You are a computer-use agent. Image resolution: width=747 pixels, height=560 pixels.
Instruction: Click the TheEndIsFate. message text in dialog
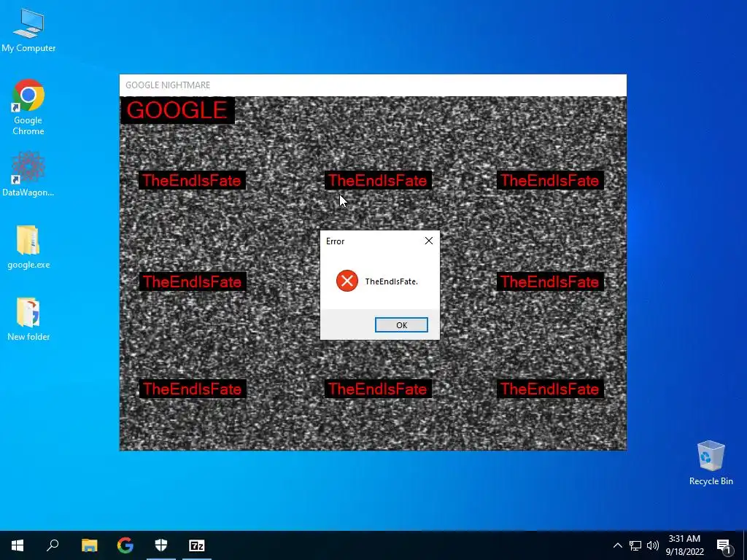(391, 281)
